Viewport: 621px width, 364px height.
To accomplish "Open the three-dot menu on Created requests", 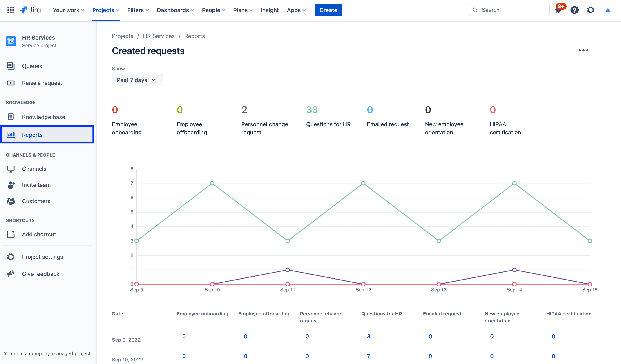I will (x=583, y=50).
